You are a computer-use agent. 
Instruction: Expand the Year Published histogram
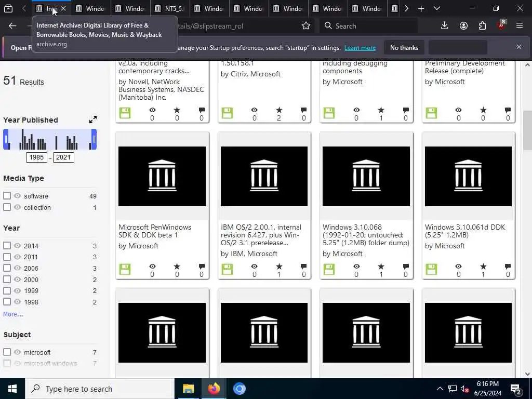coord(92,119)
